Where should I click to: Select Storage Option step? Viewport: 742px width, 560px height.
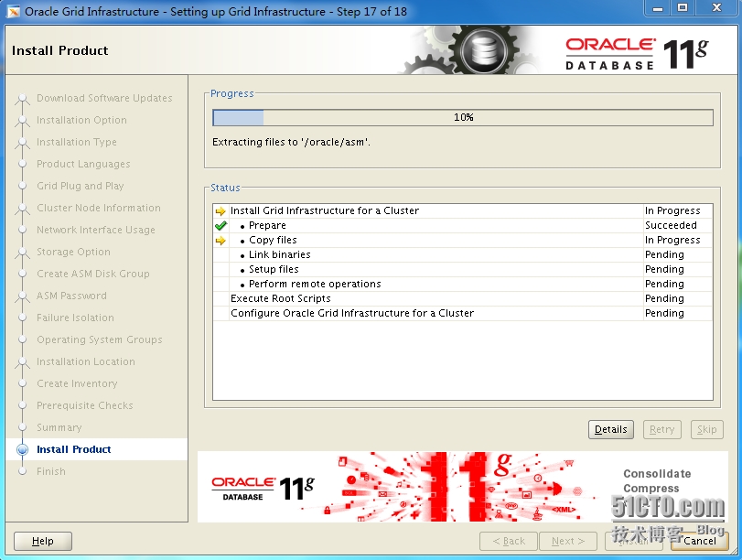tap(73, 252)
